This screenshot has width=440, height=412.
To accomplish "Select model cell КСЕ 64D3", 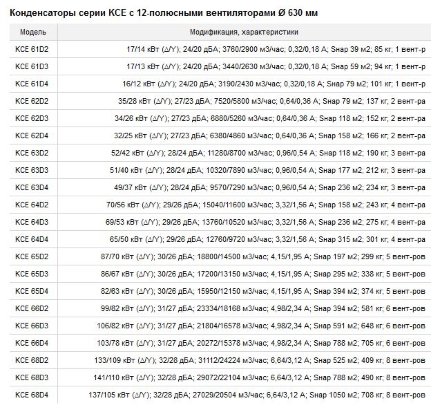I will (32, 222).
